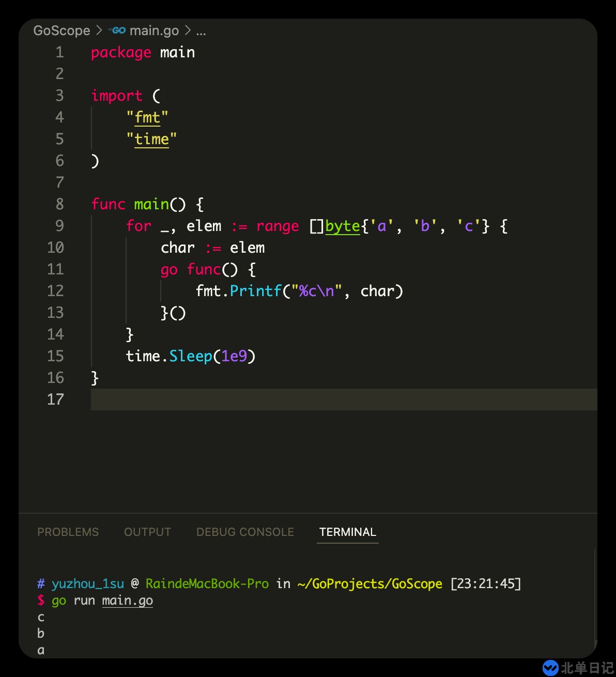Click the blue checkmark watermark logo

(550, 667)
